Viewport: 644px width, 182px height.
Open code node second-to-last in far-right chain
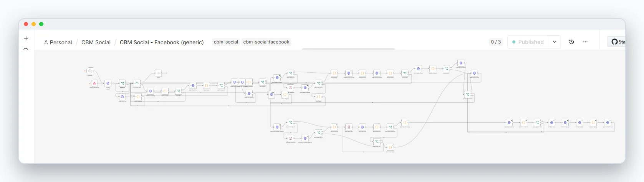pyautogui.click(x=593, y=122)
